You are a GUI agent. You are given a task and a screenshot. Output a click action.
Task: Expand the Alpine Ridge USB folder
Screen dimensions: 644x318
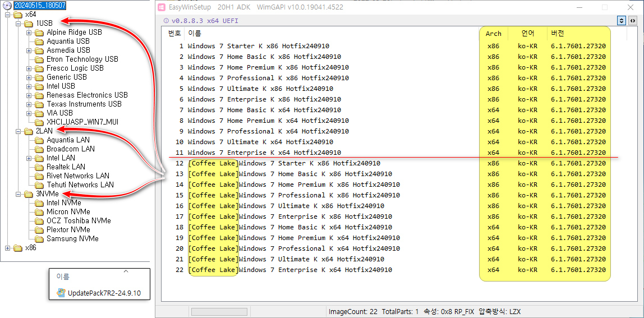coord(29,33)
